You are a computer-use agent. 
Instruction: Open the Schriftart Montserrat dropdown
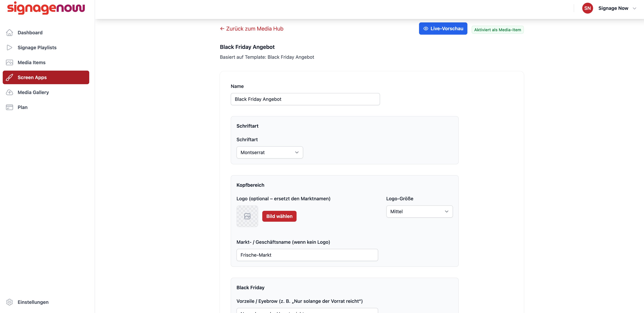coord(270,152)
